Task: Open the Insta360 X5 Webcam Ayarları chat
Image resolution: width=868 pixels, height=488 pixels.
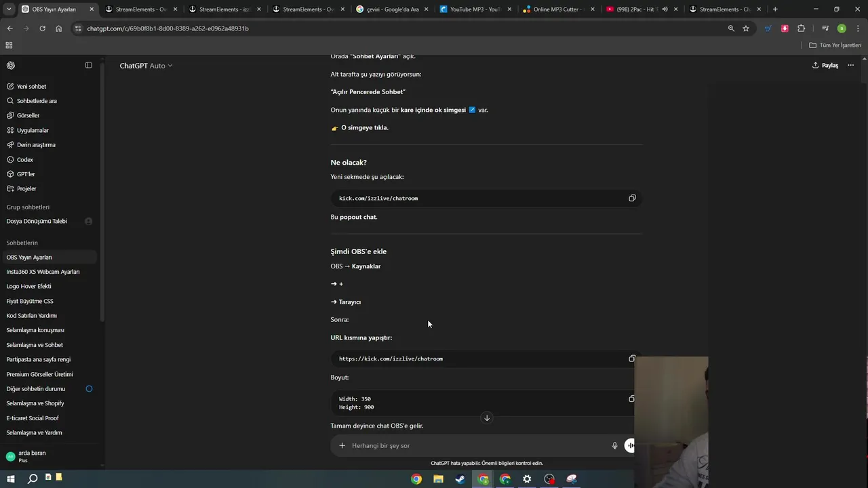Action: pyautogui.click(x=51, y=272)
